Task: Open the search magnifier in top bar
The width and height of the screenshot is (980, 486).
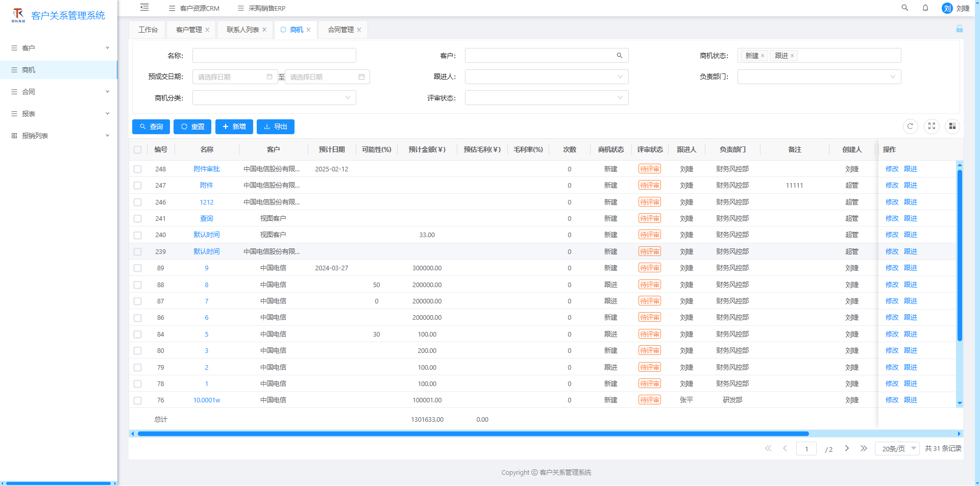Action: pyautogui.click(x=905, y=8)
